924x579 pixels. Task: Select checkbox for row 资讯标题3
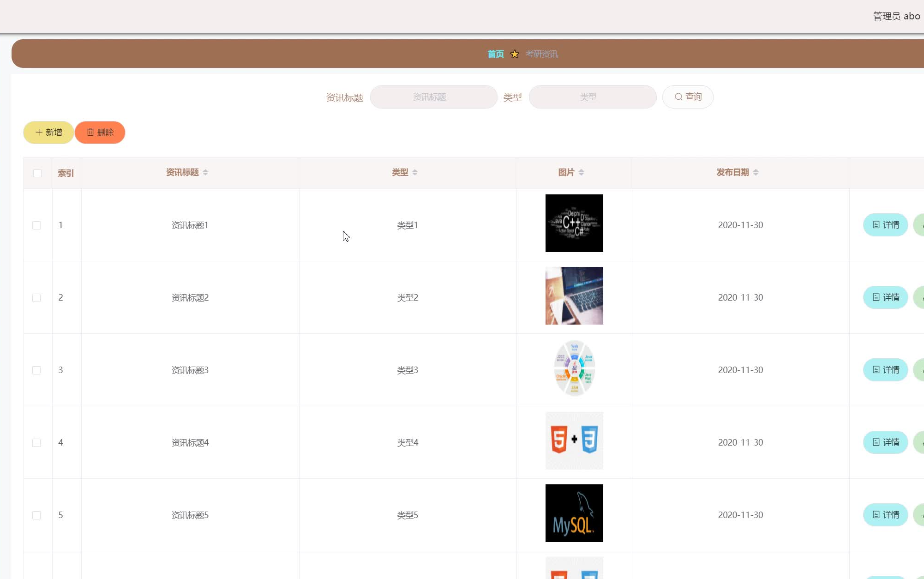pos(36,370)
